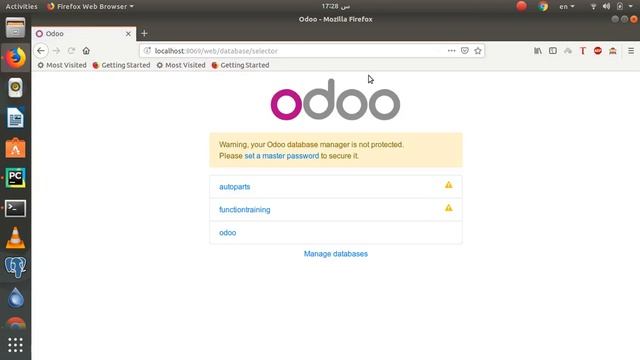
Task: Go back using the browser back arrow
Action: click(x=41, y=51)
